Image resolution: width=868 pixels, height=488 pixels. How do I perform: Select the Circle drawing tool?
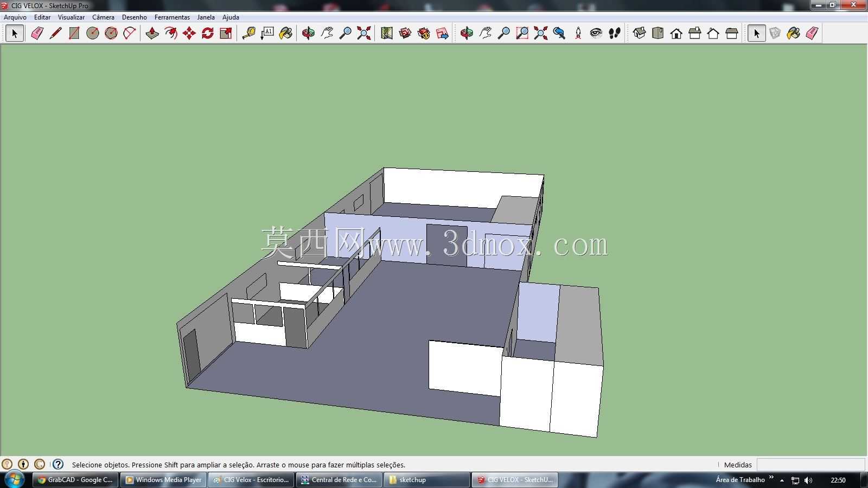(x=93, y=33)
